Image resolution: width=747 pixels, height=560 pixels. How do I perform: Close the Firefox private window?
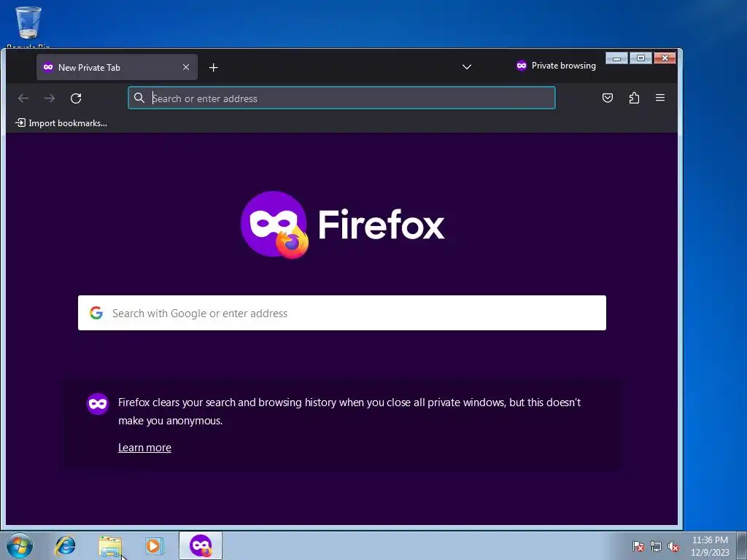point(665,58)
